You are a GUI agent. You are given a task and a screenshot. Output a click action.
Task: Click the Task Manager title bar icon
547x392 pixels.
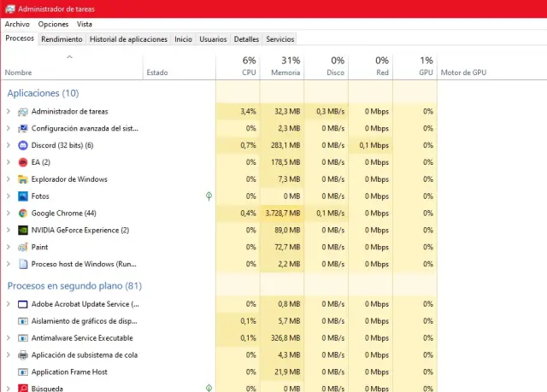(9, 9)
